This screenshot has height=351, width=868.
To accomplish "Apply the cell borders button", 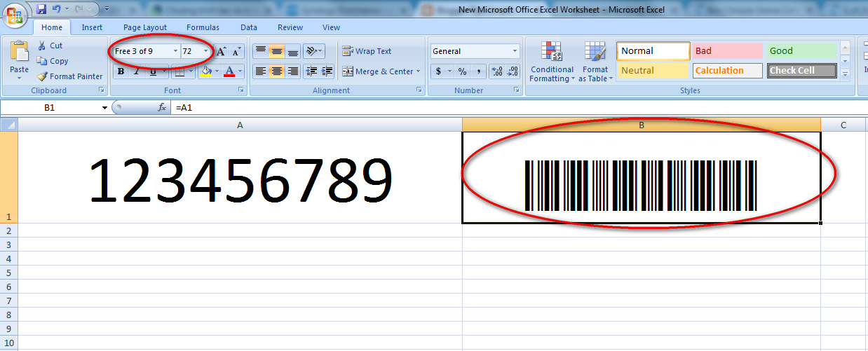I will point(179,71).
